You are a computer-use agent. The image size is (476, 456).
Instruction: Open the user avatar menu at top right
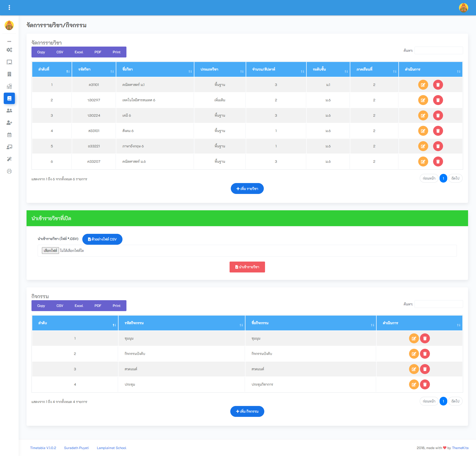pyautogui.click(x=463, y=8)
